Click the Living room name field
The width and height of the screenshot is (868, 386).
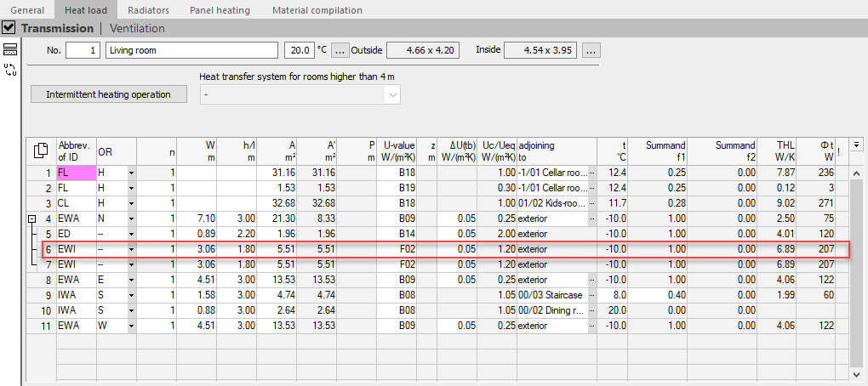191,51
